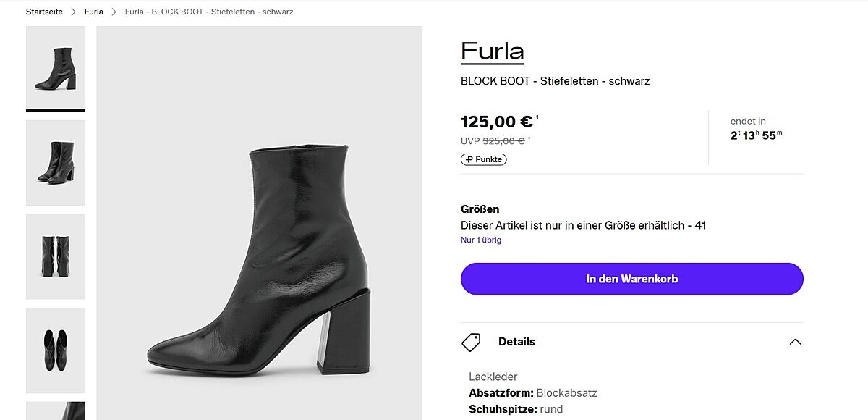
Task: Go to Startseite in breadcrumb
Action: 44,12
